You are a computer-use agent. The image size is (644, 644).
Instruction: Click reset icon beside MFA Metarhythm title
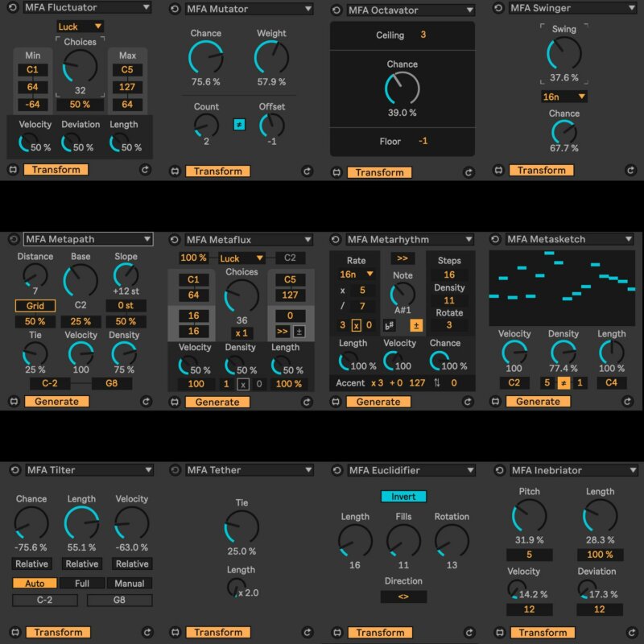[x=336, y=239]
